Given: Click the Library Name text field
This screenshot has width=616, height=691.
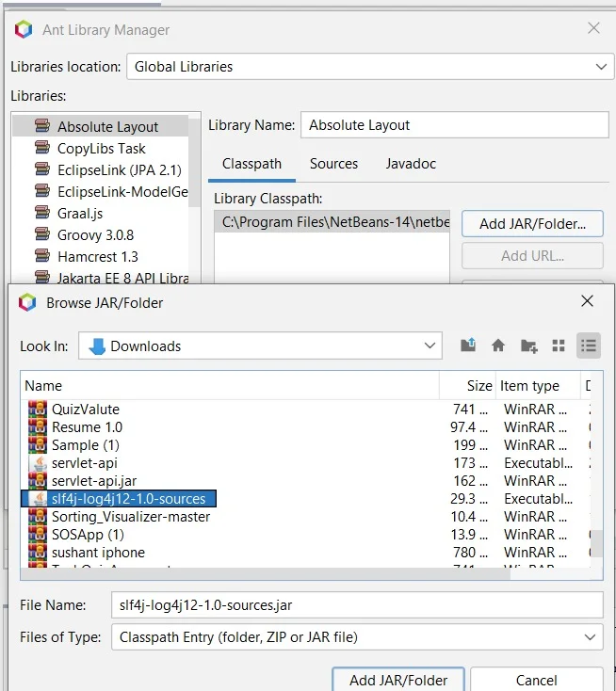Looking at the screenshot, I should pyautogui.click(x=455, y=125).
